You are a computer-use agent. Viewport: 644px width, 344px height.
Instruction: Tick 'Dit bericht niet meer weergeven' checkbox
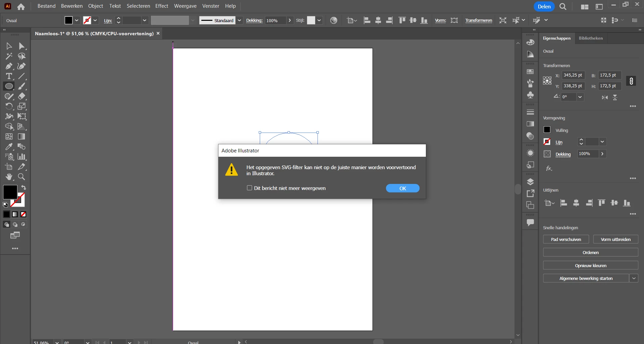click(x=249, y=188)
